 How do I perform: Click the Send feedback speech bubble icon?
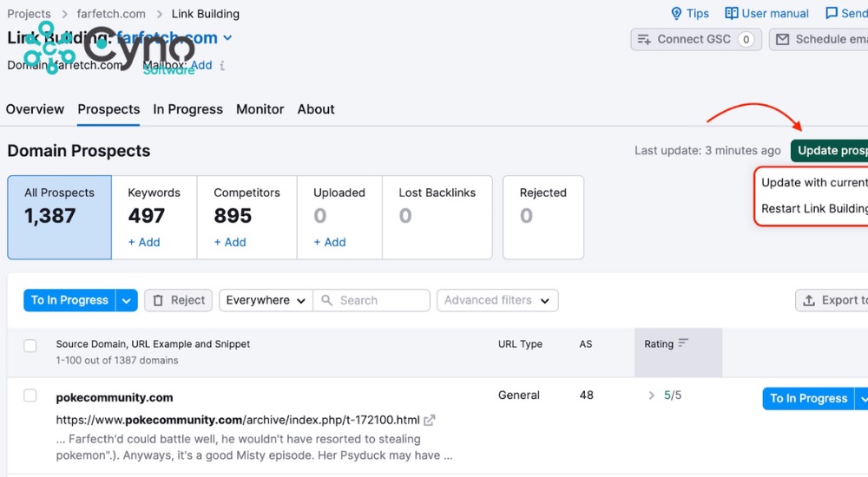pyautogui.click(x=831, y=13)
